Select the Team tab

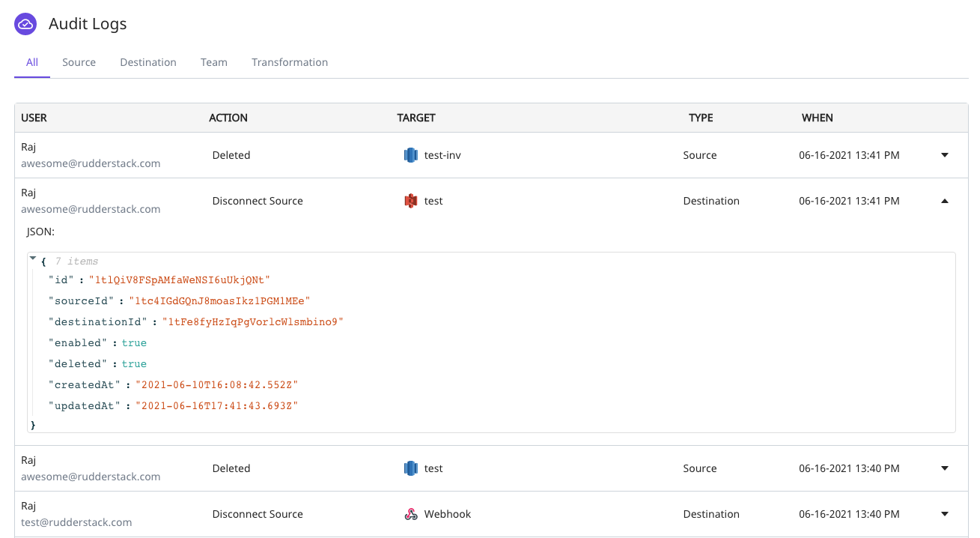(213, 62)
